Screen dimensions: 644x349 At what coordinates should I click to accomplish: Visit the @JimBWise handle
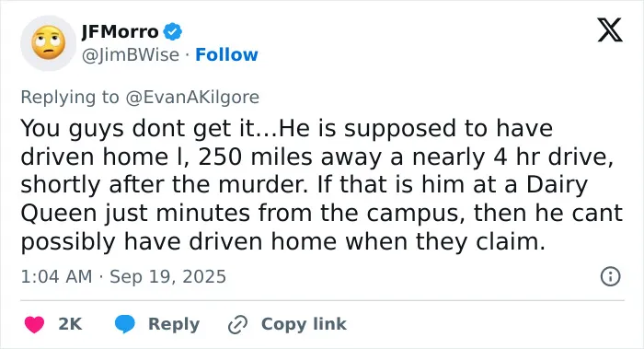(x=131, y=54)
